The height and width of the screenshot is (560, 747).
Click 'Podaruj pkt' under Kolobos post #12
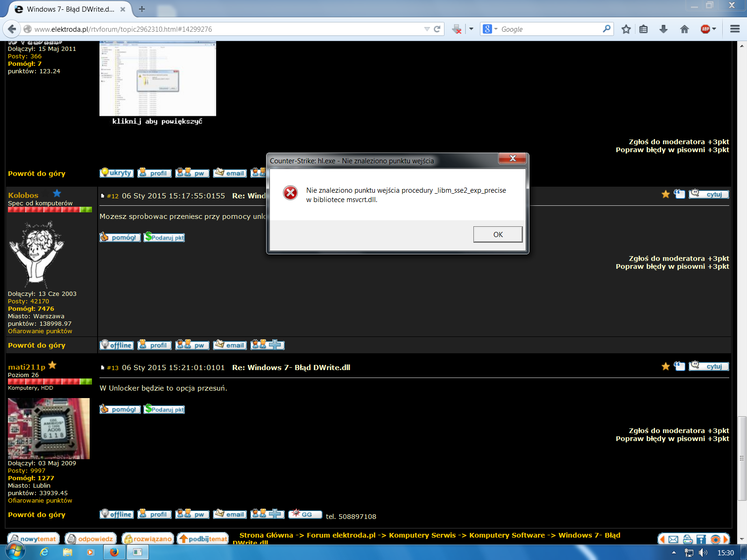[164, 237]
